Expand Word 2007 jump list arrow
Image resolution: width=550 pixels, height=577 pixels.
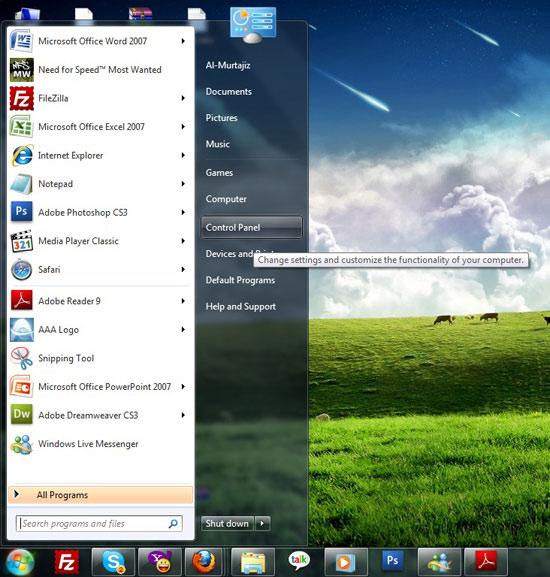pyautogui.click(x=183, y=41)
